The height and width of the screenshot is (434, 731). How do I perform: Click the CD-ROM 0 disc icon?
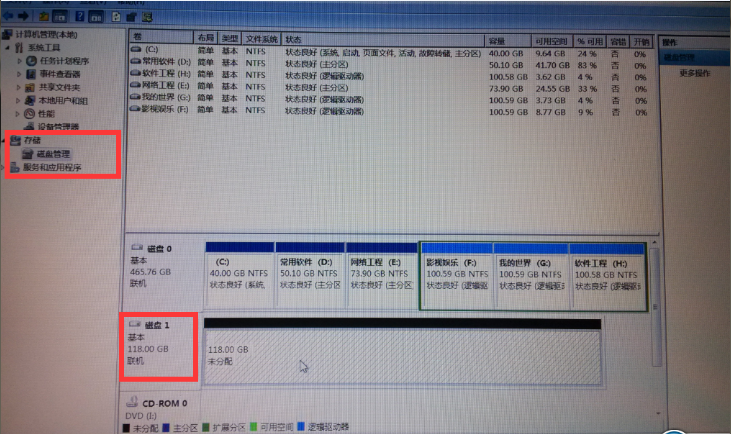(132, 401)
